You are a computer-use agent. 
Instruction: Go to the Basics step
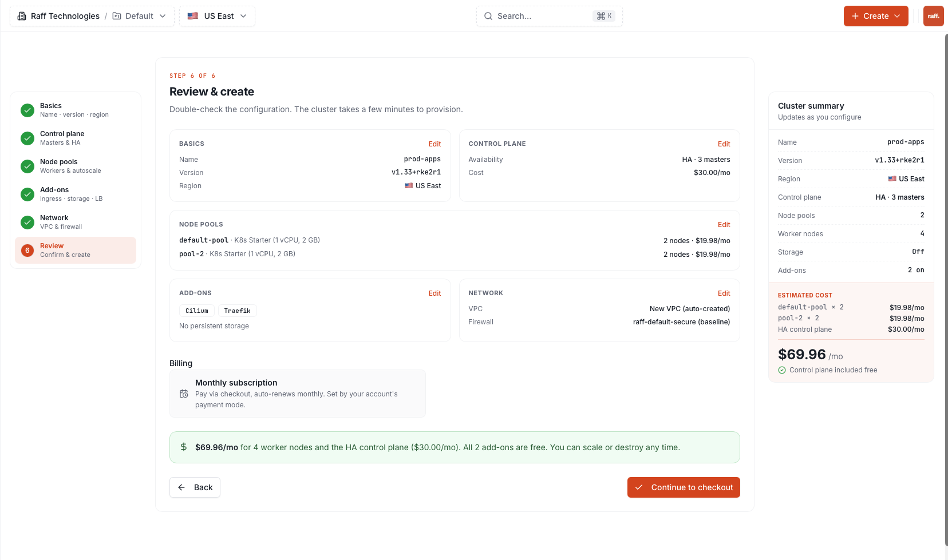[76, 110]
